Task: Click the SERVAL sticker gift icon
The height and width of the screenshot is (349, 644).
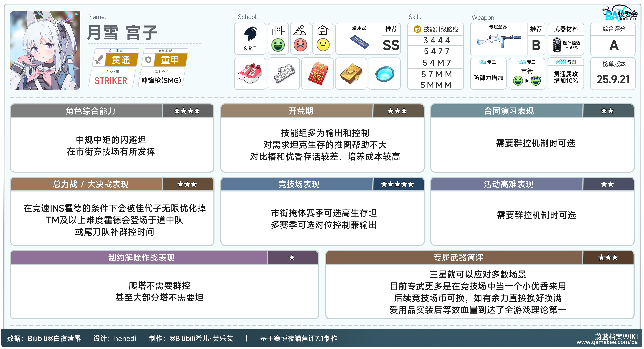Action: [284, 74]
